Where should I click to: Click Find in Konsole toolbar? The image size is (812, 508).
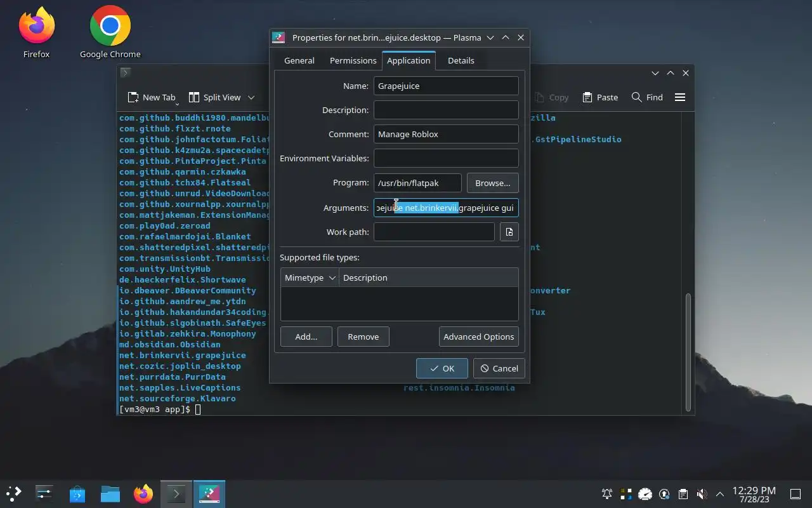point(647,97)
